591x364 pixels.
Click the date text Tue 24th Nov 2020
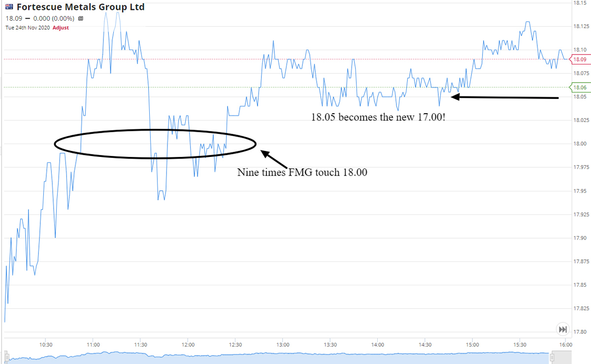(x=28, y=28)
